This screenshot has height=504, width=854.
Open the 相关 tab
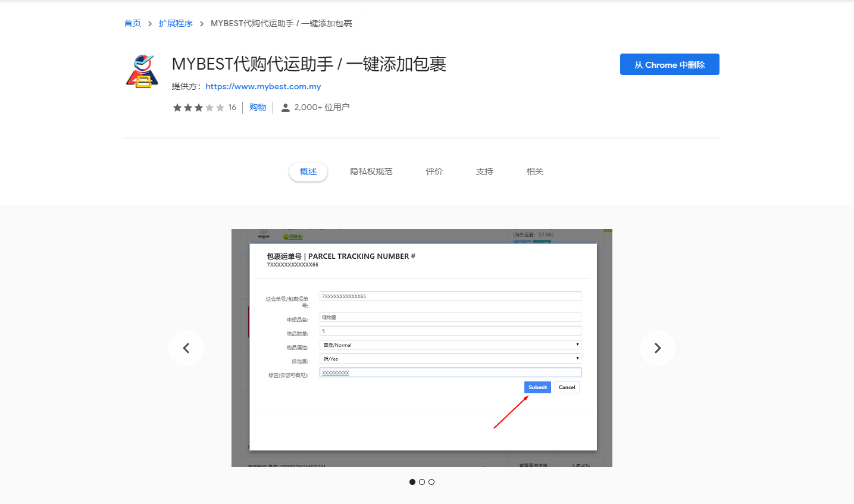click(535, 171)
